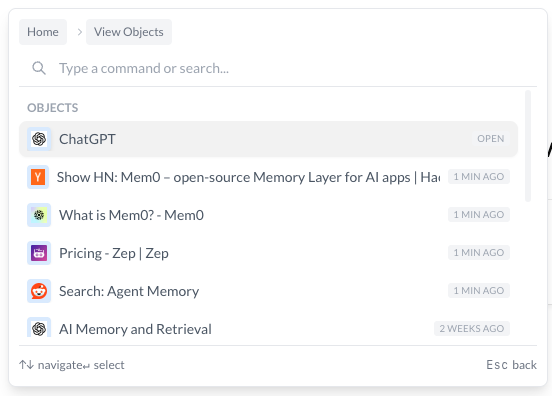Screen dimensions: 552x396
Task: Open Pricing - Zep | Zep item
Action: (x=268, y=253)
